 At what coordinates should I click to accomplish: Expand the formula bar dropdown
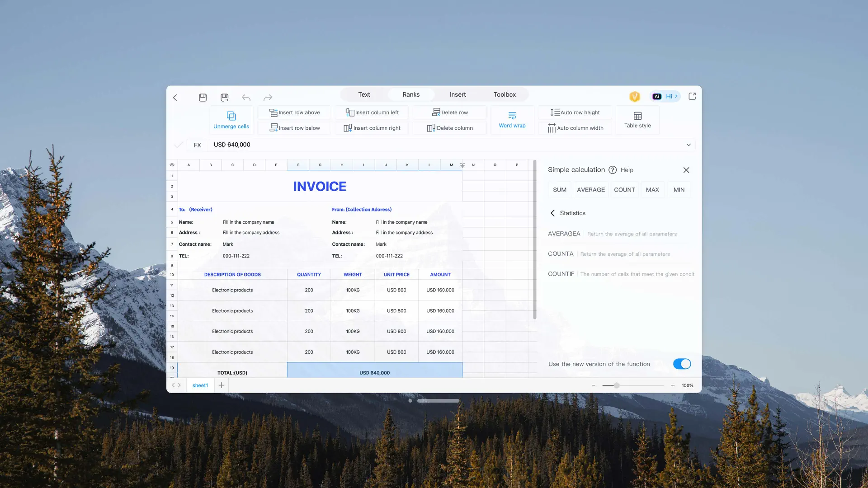click(x=689, y=145)
